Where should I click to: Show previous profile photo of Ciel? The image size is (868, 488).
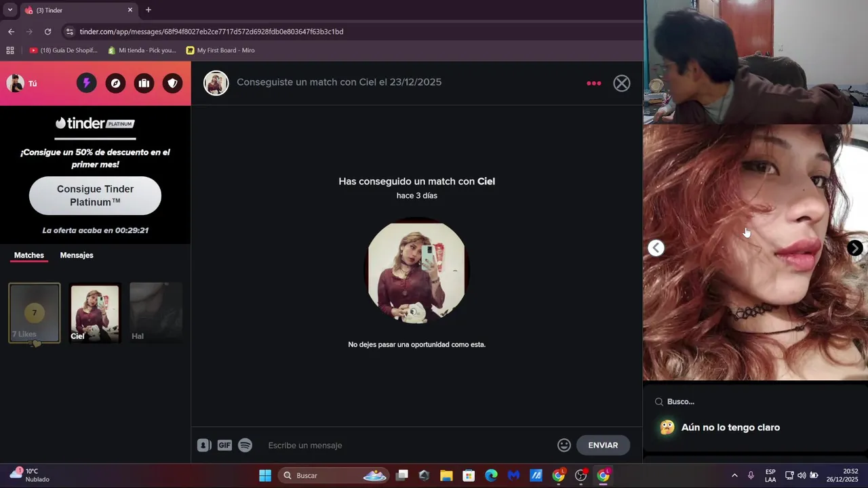pyautogui.click(x=656, y=248)
